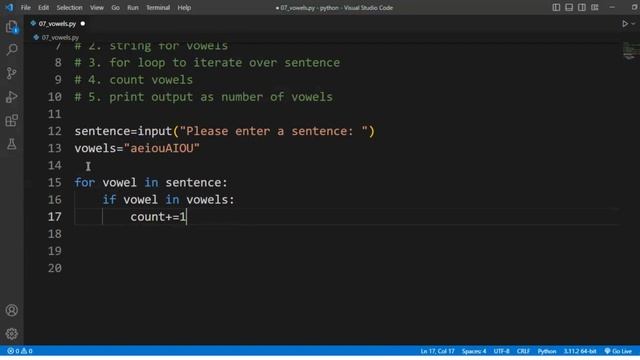Show errors and warnings in status bar

coord(20,351)
